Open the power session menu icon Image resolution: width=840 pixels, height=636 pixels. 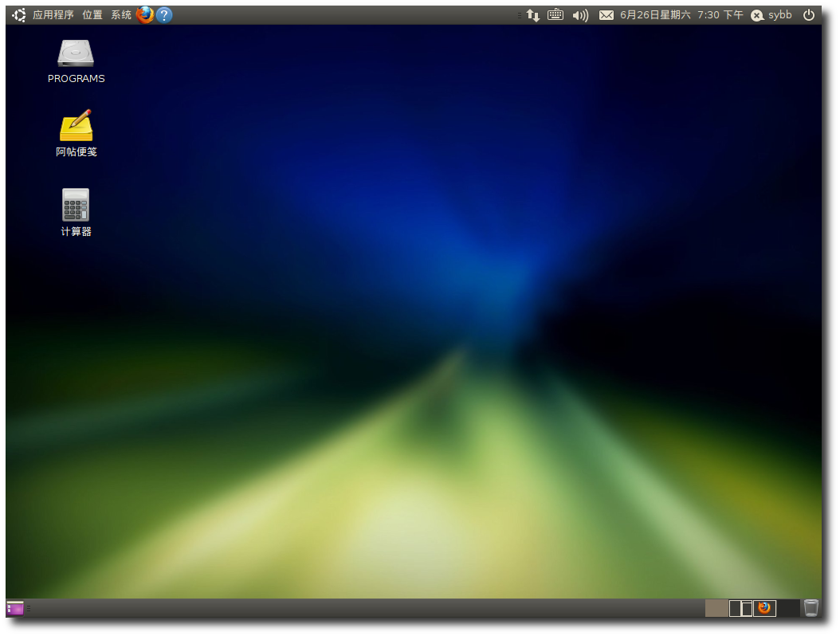click(x=809, y=15)
